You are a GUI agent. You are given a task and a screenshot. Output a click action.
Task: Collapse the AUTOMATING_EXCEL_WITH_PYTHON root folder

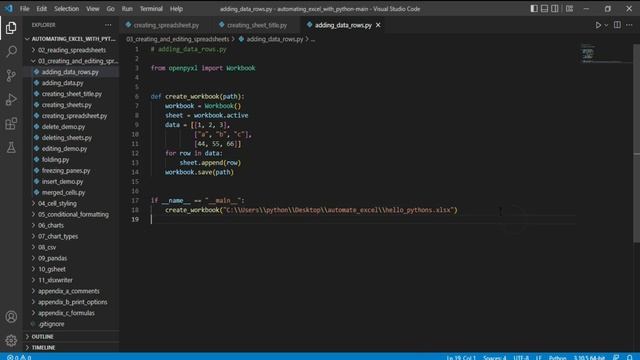72,39
